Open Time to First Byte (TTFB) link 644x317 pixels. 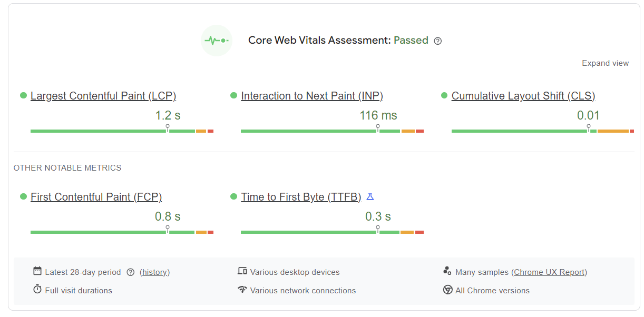point(301,197)
